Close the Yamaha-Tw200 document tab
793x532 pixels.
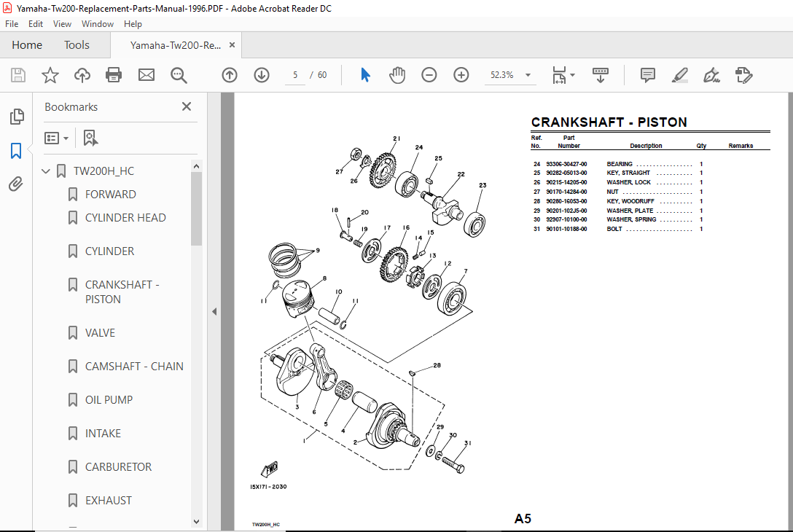(232, 44)
